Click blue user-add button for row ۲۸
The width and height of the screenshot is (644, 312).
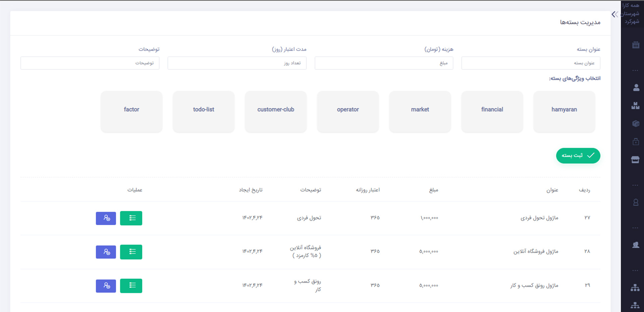point(106,252)
